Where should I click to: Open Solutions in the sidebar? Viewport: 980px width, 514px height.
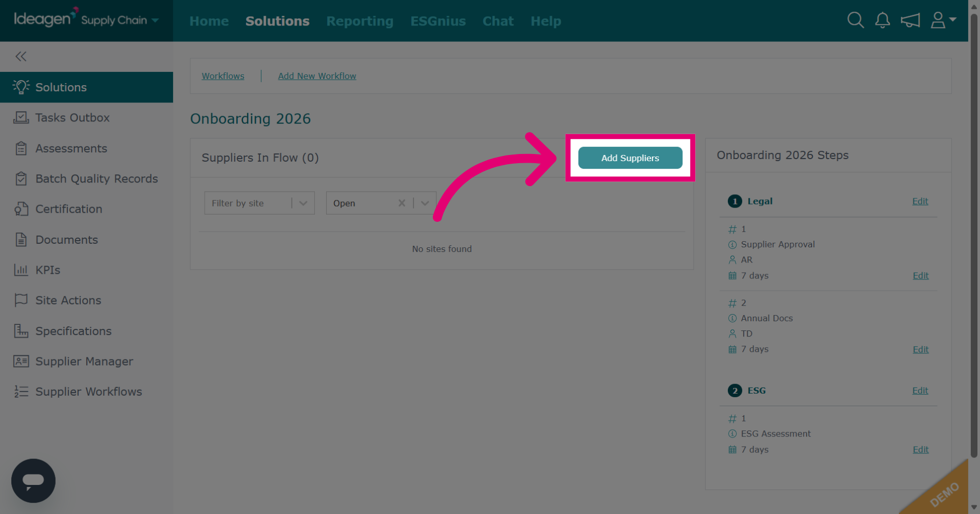point(87,87)
